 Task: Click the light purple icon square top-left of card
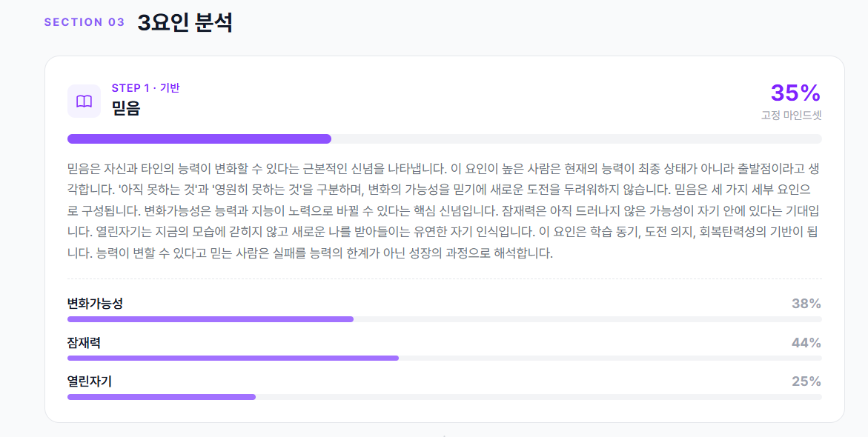[84, 100]
